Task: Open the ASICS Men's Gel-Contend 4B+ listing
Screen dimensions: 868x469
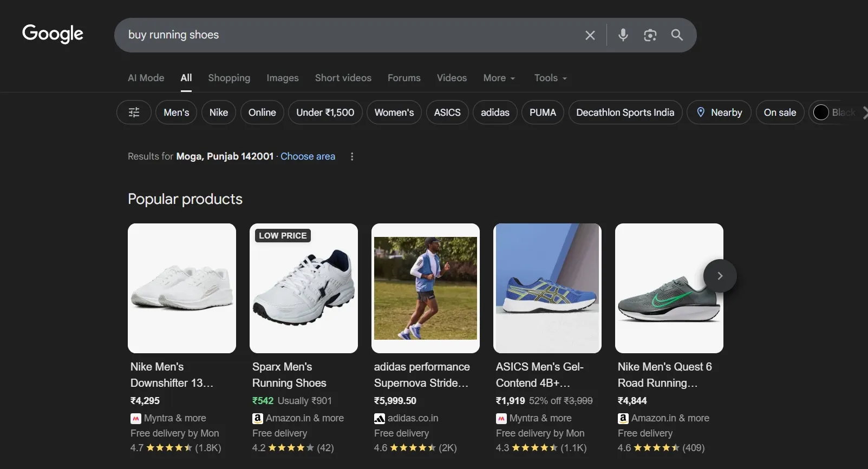Action: pos(539,374)
